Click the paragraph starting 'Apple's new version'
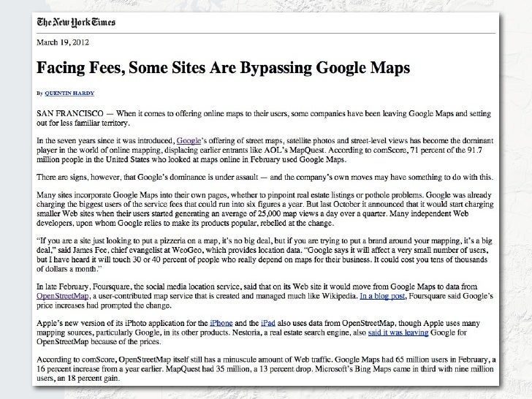Viewport: 532px width, 399px height. pos(258,332)
